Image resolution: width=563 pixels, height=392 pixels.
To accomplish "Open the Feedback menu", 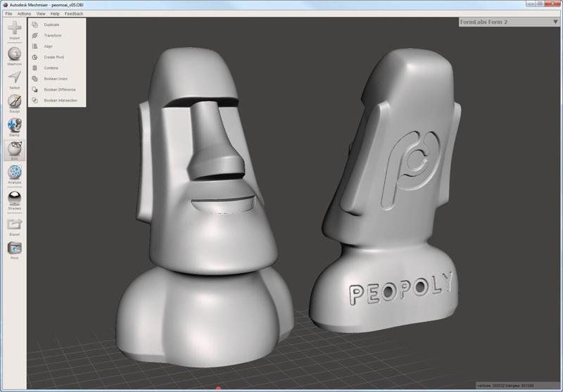I will [x=74, y=13].
